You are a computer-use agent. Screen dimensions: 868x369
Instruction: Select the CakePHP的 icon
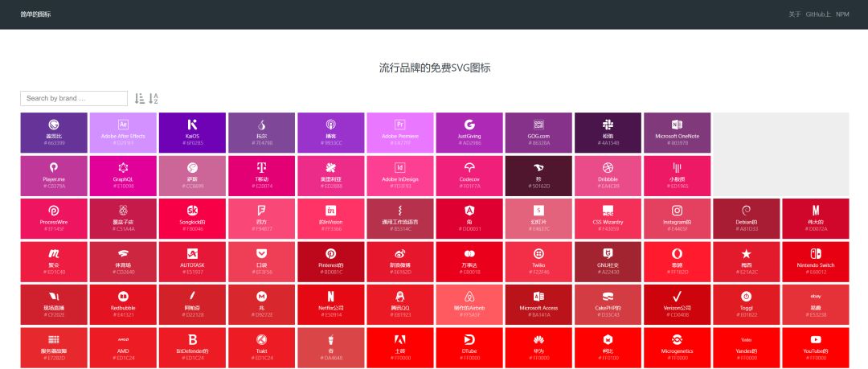608,304
